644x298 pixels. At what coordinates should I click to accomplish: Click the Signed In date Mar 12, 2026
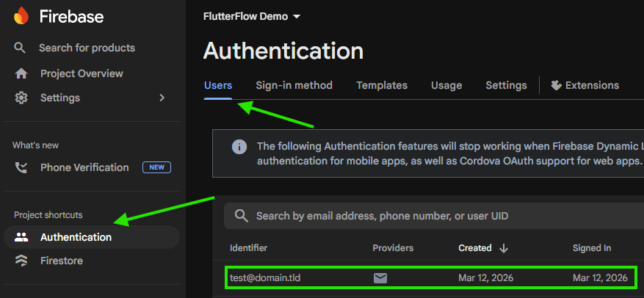pyautogui.click(x=600, y=278)
